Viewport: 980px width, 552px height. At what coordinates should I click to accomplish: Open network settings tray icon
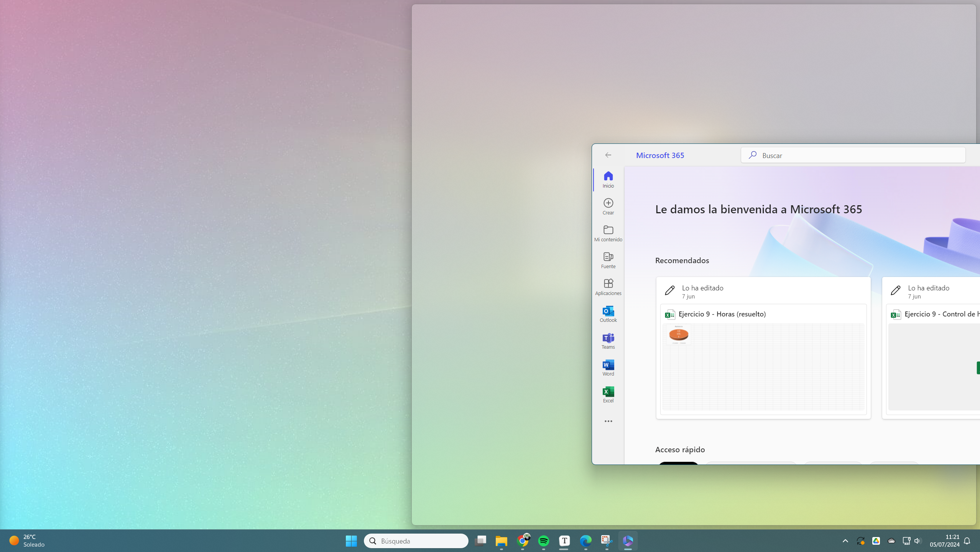906,541
